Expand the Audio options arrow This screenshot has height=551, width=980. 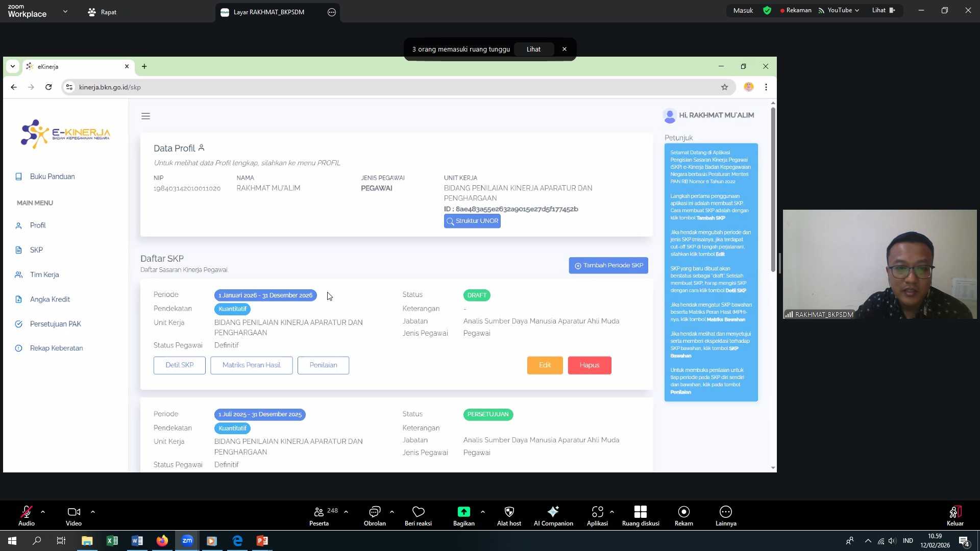43,511
